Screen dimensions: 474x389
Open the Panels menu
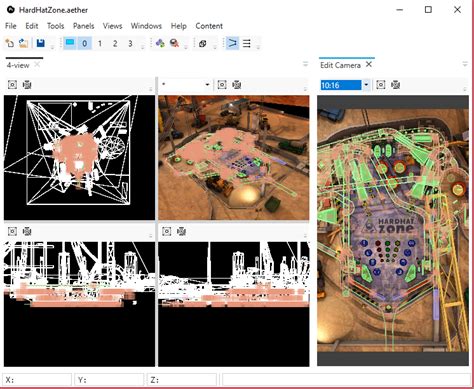pyautogui.click(x=83, y=26)
